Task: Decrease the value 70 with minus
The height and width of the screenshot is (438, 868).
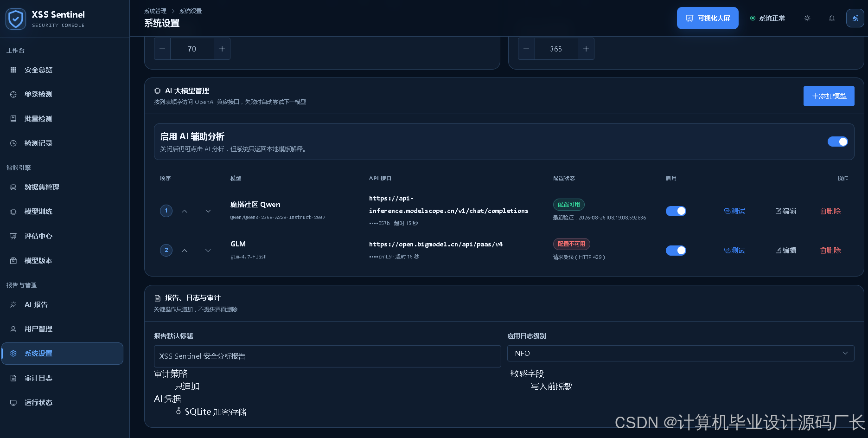Action: 162,49
